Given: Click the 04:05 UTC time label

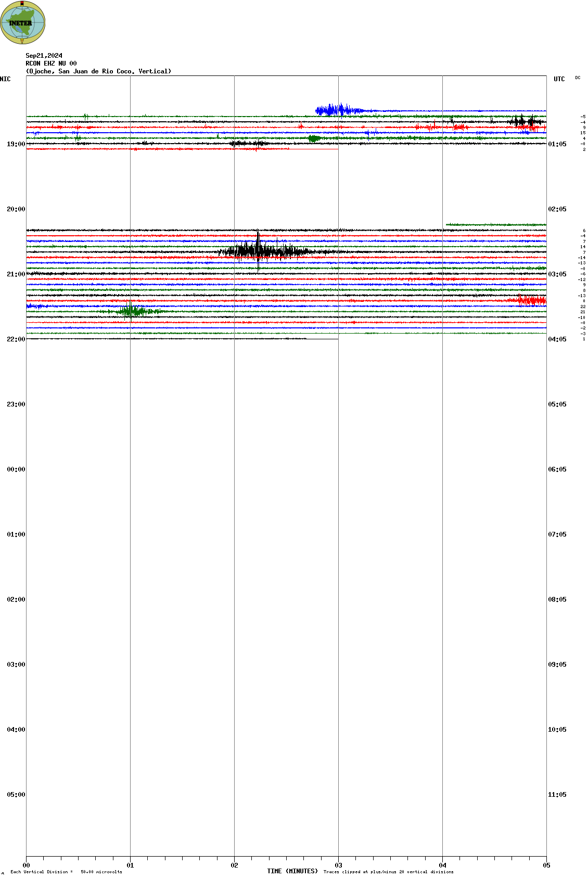Looking at the screenshot, I should tap(557, 339).
